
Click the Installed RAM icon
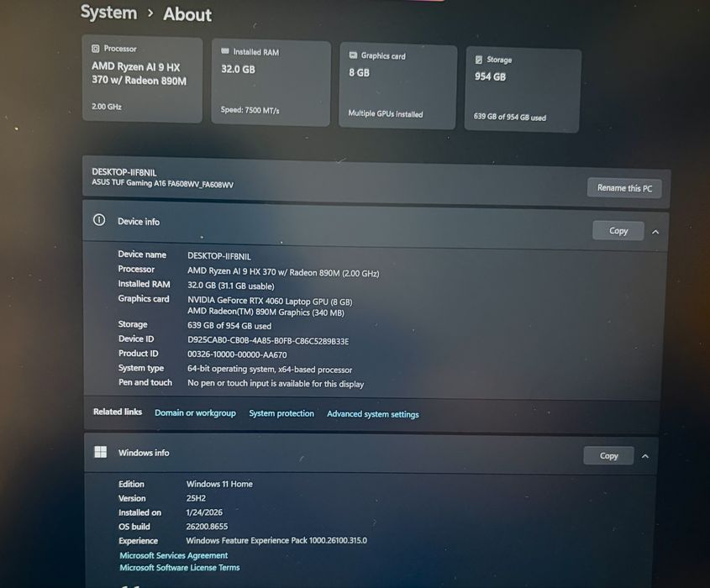tap(225, 51)
